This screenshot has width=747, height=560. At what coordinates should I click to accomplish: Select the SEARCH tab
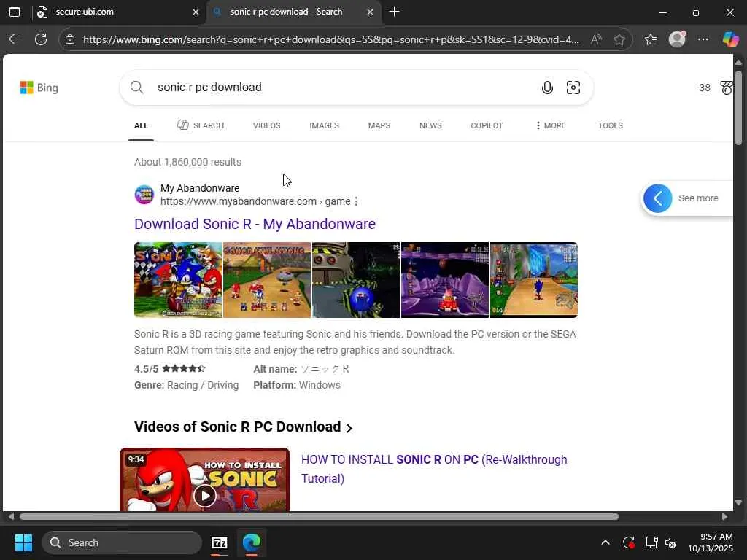(201, 125)
